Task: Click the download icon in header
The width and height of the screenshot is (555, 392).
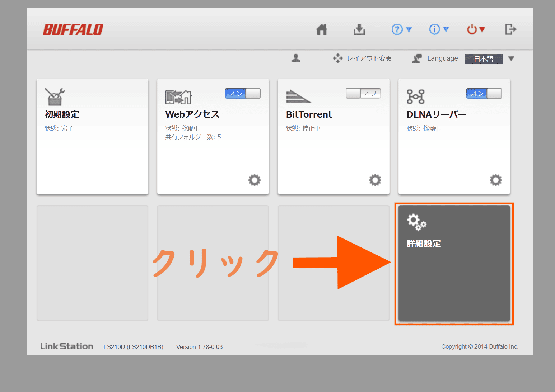Action: click(x=359, y=29)
